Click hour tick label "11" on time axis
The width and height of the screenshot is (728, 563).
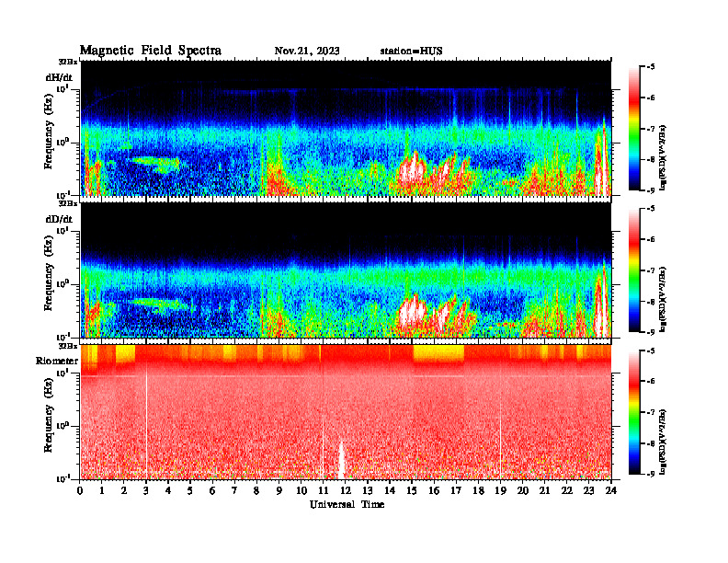click(x=324, y=490)
